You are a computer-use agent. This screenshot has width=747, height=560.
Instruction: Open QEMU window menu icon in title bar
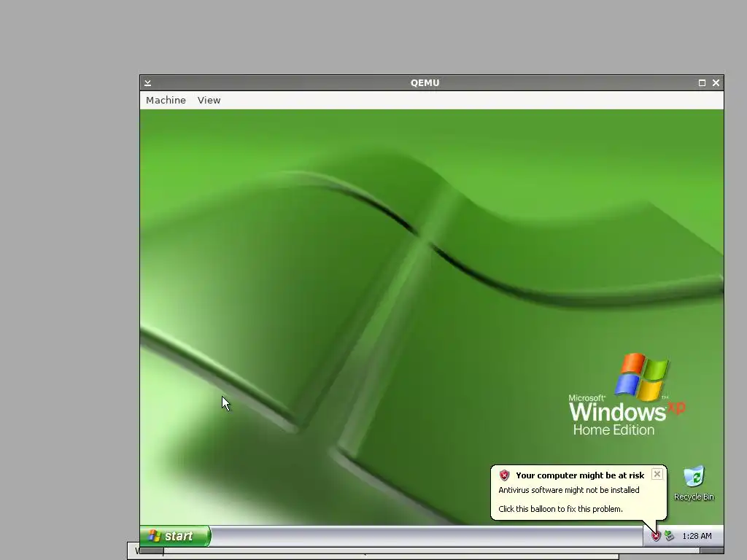(x=147, y=83)
